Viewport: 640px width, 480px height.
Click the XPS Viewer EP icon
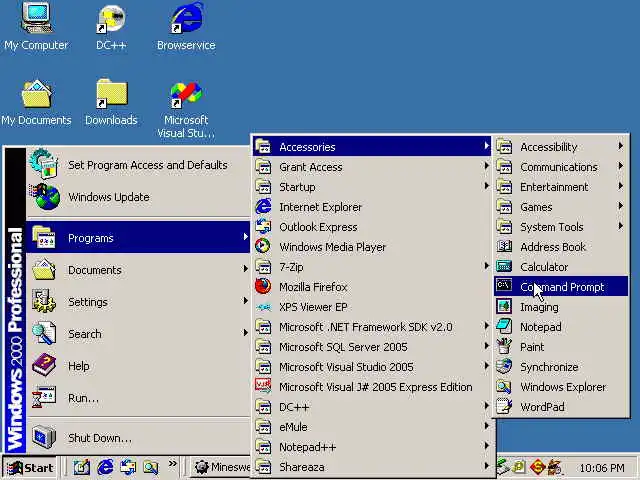point(263,307)
